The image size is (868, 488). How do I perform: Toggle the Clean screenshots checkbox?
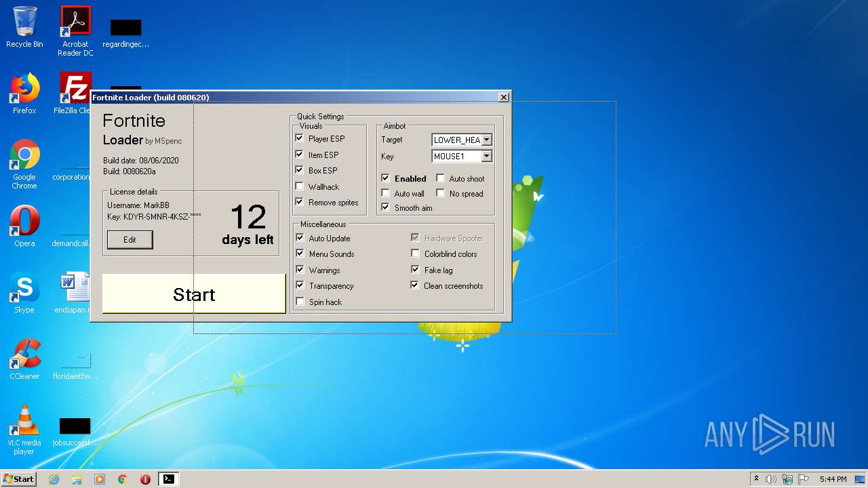tap(415, 285)
